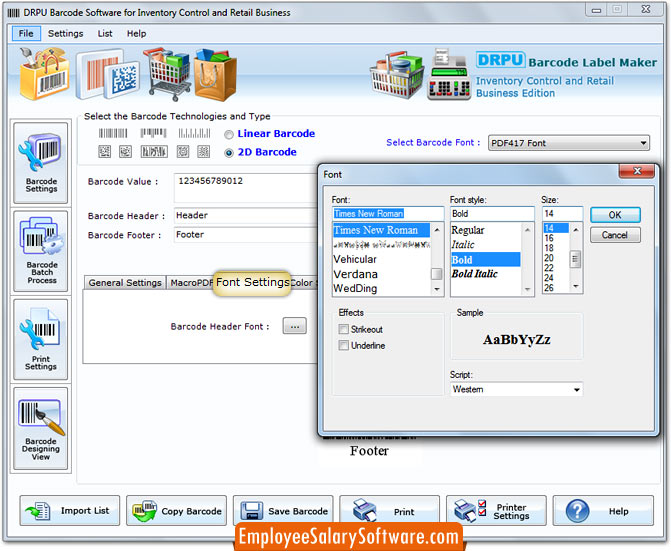671x551 pixels.
Task: Click font list scroll down arrow
Action: click(x=436, y=290)
